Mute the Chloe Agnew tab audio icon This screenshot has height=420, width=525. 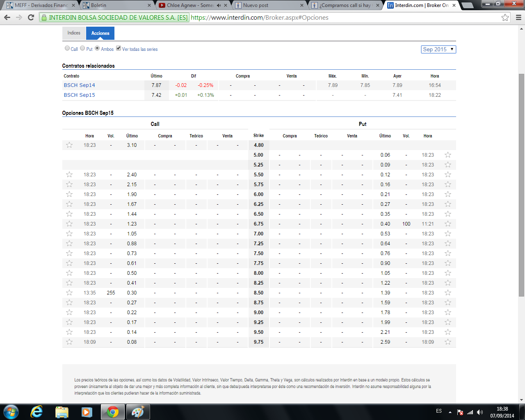click(x=219, y=5)
